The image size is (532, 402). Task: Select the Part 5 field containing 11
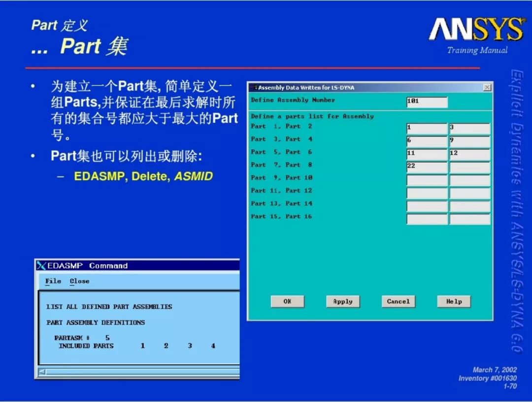[427, 154]
